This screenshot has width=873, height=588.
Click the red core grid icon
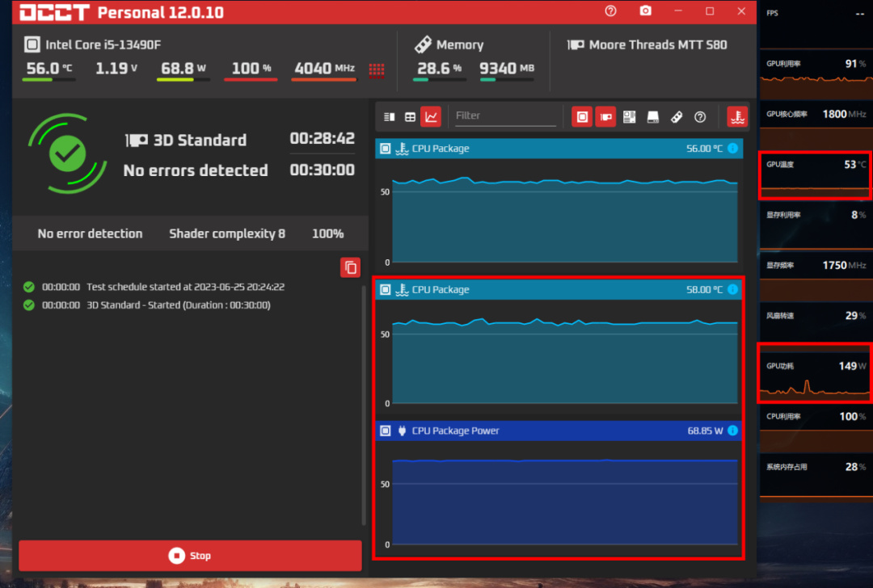coord(377,69)
